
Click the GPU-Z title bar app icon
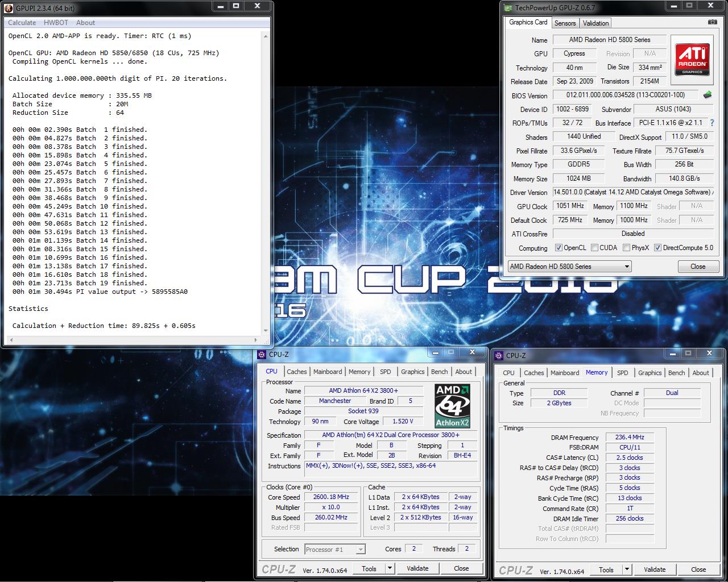point(508,8)
